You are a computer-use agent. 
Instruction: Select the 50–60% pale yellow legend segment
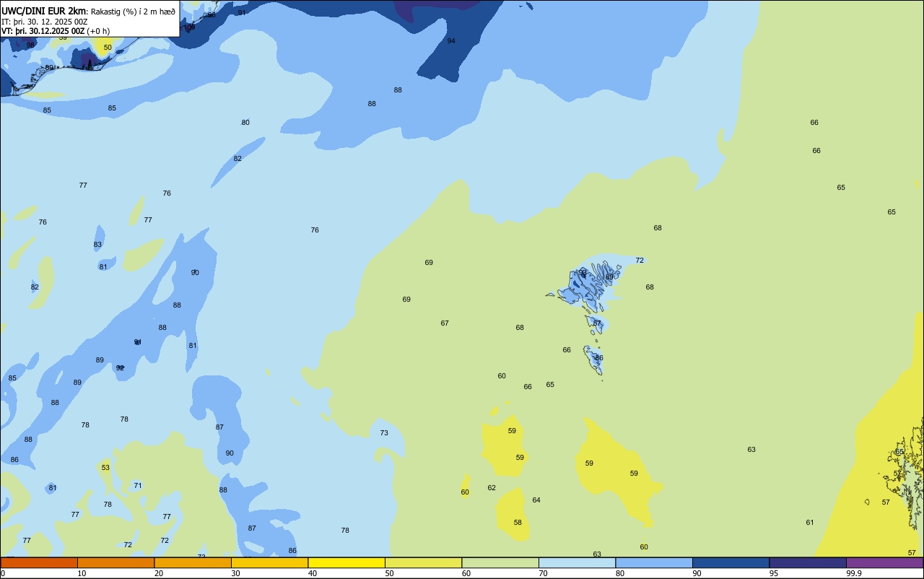point(423,562)
